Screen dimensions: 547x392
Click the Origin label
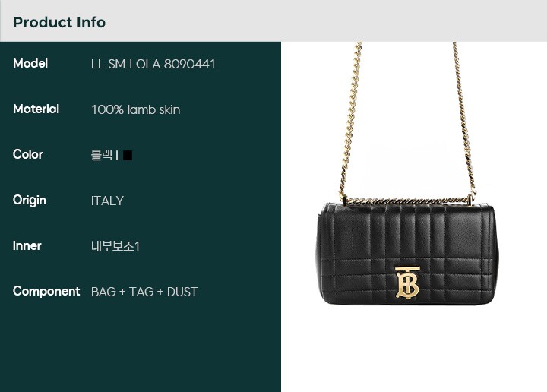(x=30, y=201)
